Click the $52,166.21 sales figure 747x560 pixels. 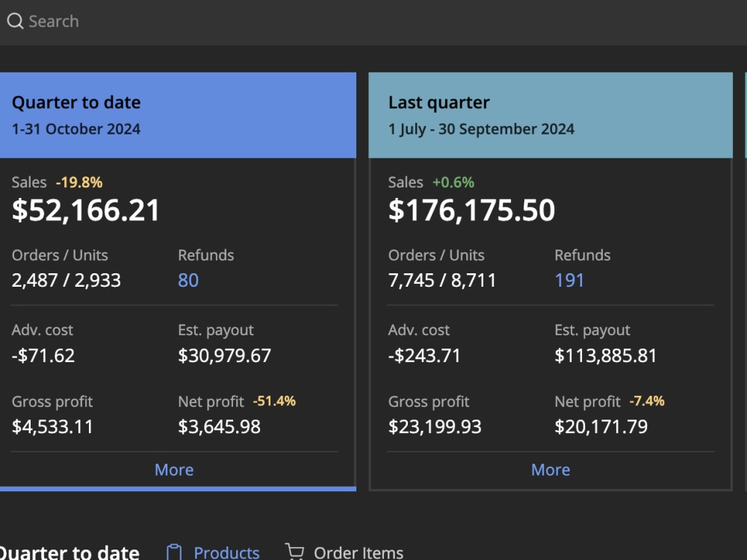pyautogui.click(x=86, y=210)
